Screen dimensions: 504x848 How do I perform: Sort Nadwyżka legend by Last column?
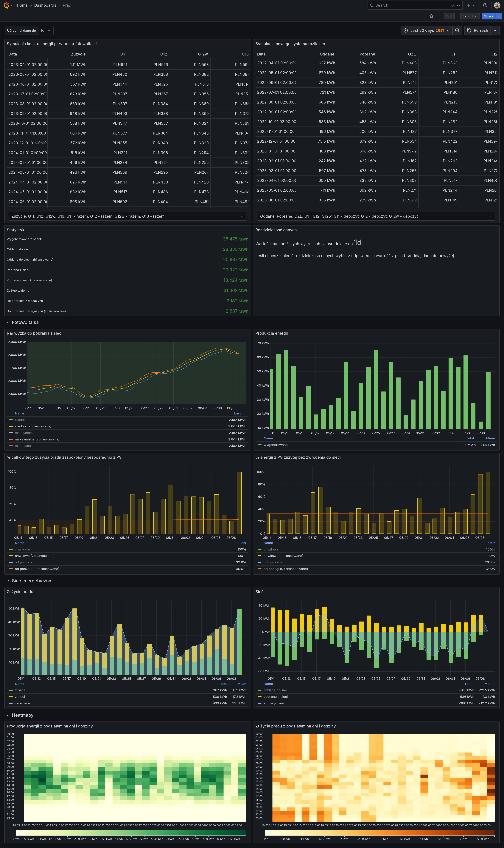pos(237,413)
